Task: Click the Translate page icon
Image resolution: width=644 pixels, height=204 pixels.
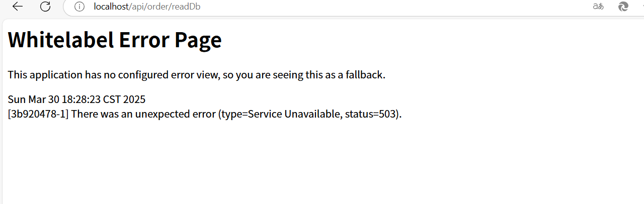Action: pos(598,7)
